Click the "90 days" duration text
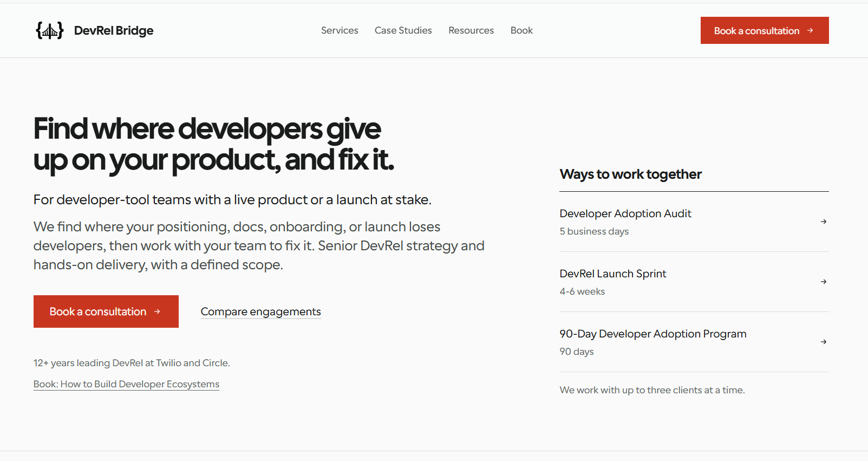This screenshot has height=461, width=868. (x=577, y=352)
